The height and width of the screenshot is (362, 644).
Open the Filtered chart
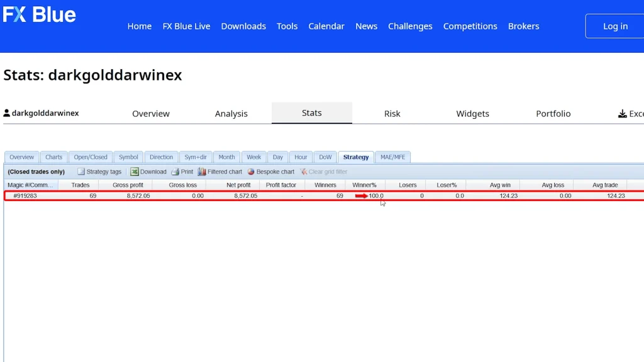tap(220, 172)
